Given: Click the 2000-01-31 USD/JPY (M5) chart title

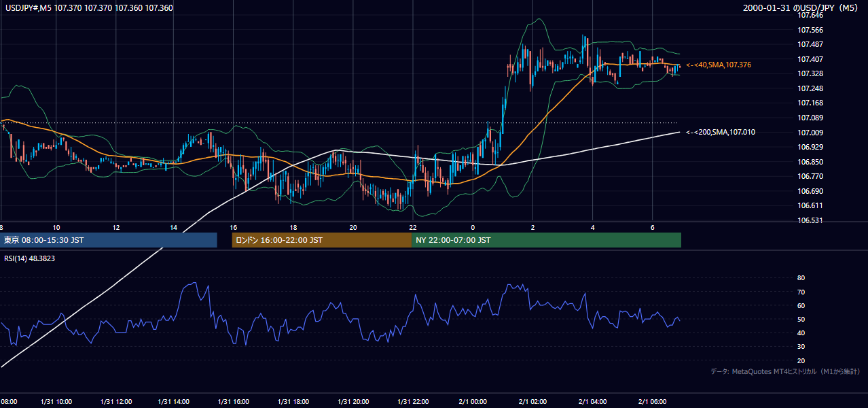Looking at the screenshot, I should [801, 7].
